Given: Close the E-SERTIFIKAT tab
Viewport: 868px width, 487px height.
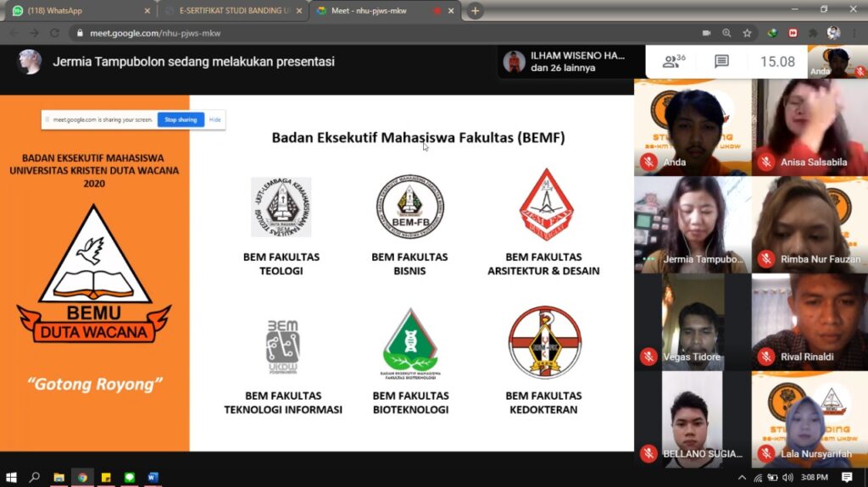Looking at the screenshot, I should pyautogui.click(x=299, y=10).
